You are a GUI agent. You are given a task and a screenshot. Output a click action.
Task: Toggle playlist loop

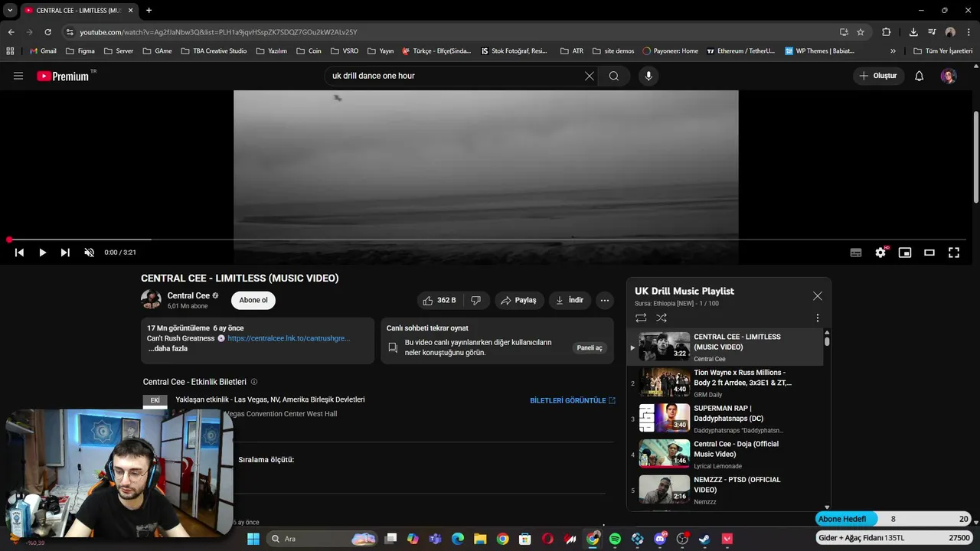point(641,318)
